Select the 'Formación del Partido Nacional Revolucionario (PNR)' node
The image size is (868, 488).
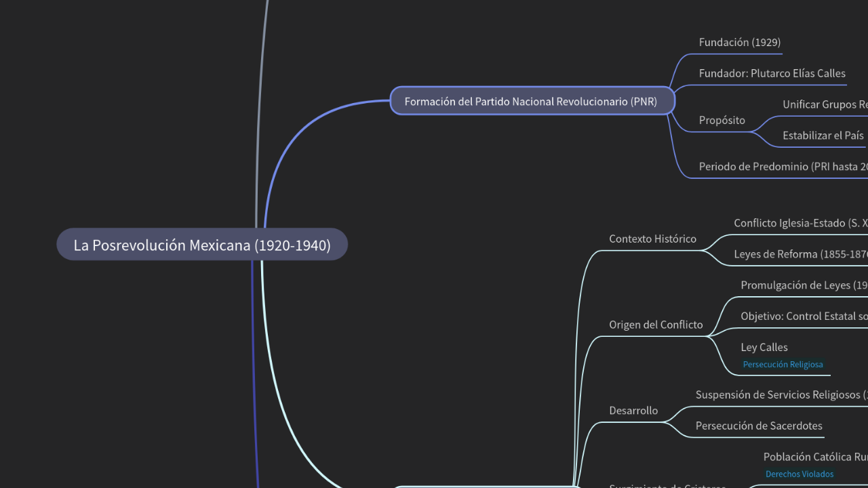pos(531,101)
